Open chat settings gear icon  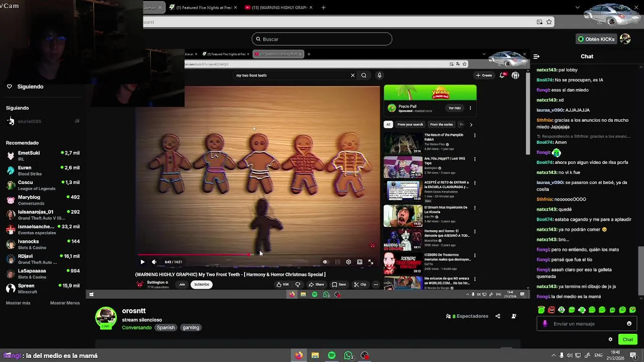click(610, 339)
